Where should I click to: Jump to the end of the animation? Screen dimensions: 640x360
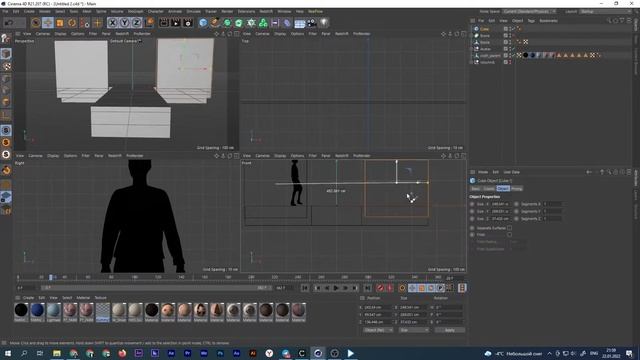[x=367, y=288]
